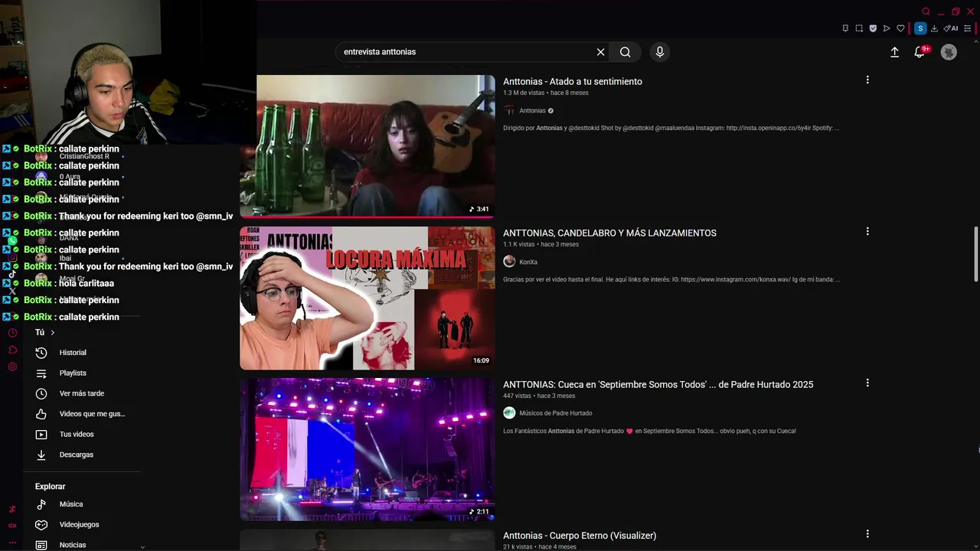Image resolution: width=980 pixels, height=551 pixels.
Task: Open the YouTube upload/create icon
Action: point(894,52)
